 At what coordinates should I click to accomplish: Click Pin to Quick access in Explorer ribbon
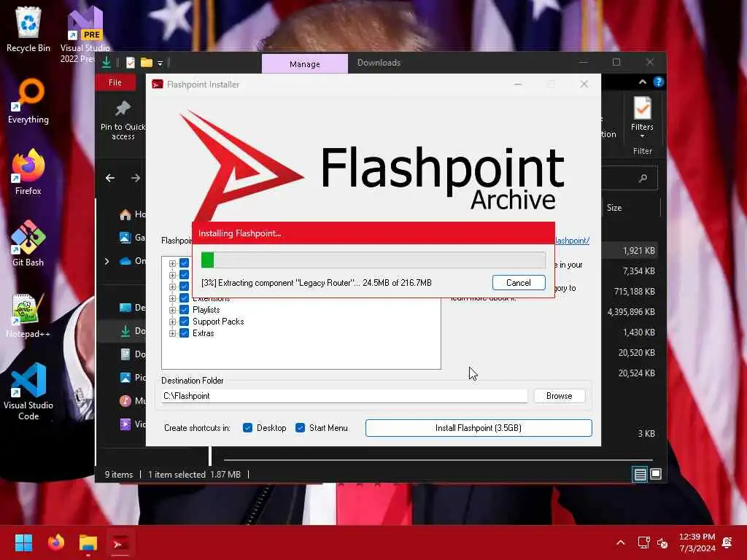(x=123, y=120)
